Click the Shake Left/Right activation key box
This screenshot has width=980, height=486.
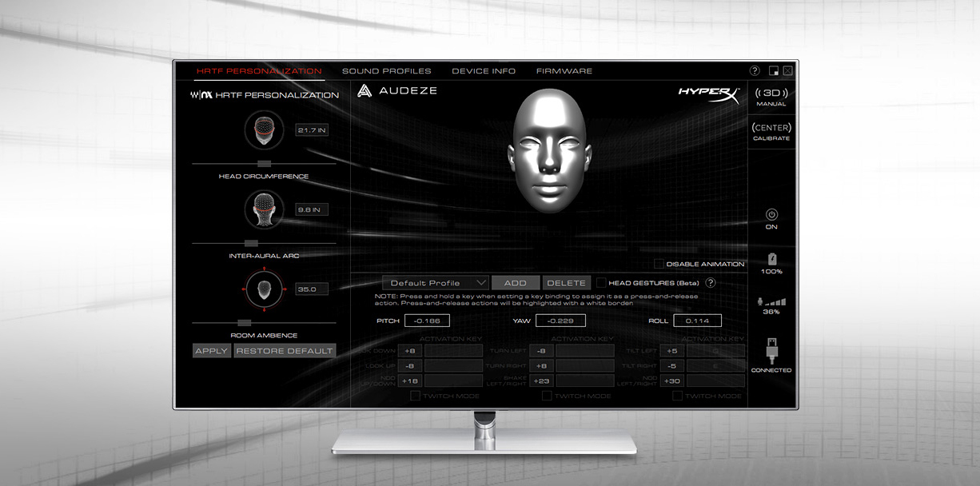tap(585, 381)
